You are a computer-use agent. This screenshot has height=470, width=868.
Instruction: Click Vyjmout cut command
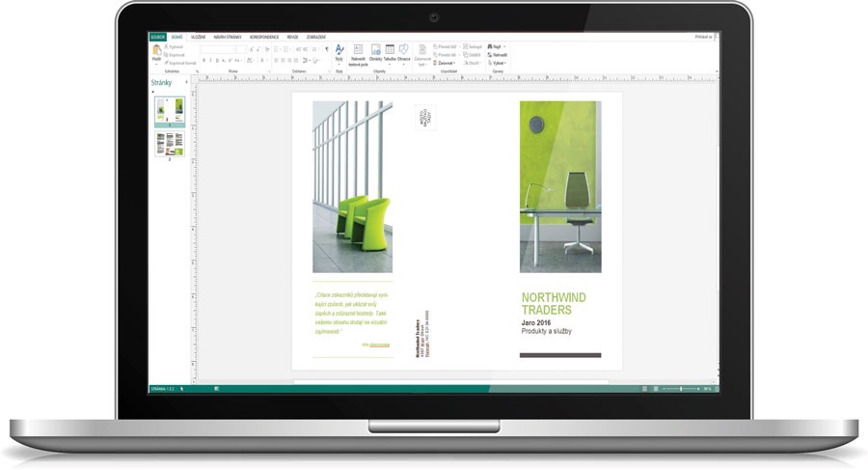pos(174,47)
